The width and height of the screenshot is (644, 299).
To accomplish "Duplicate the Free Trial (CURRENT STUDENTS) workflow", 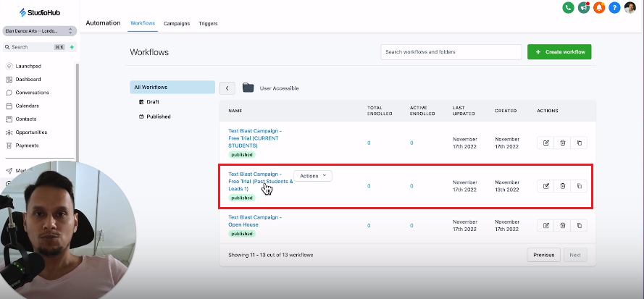I will tap(579, 143).
